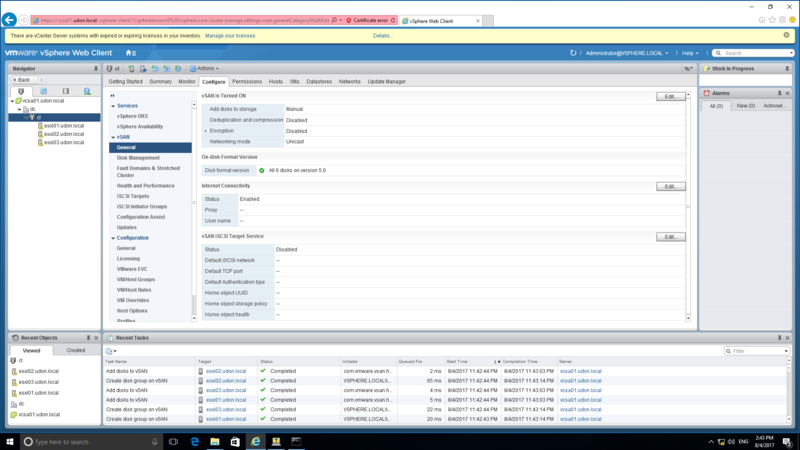Edit vSAN iSCSI Target Service settings

pyautogui.click(x=670, y=237)
